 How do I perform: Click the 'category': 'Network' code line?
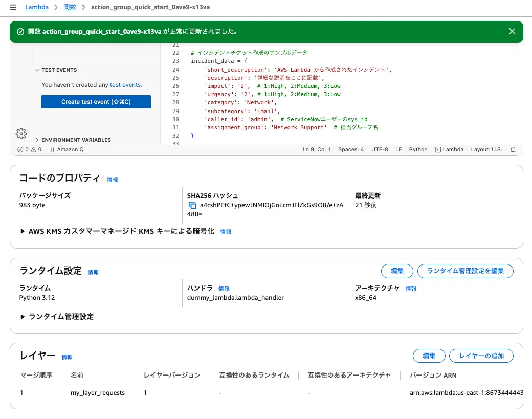pos(240,102)
